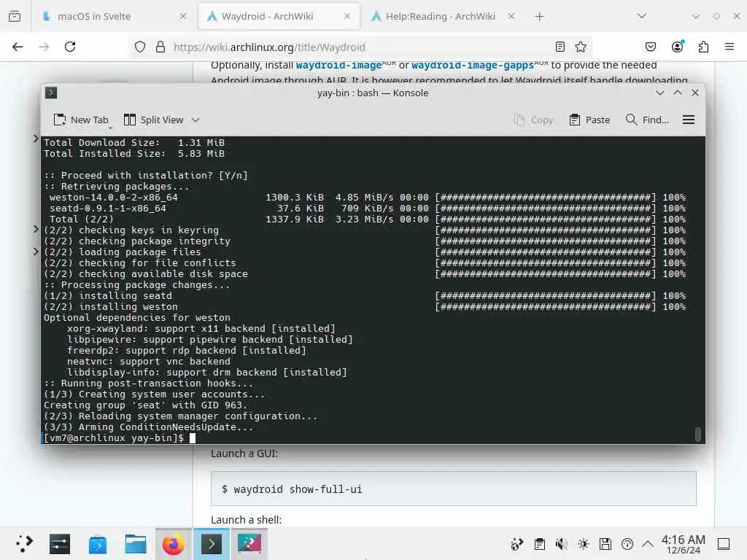Expand hidden system tray icons arrow
Screen dimensions: 747x560
tap(648, 544)
